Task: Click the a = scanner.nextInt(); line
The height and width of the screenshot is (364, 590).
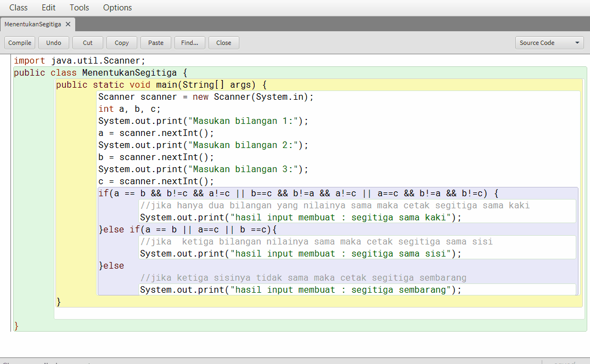Action: coord(156,133)
